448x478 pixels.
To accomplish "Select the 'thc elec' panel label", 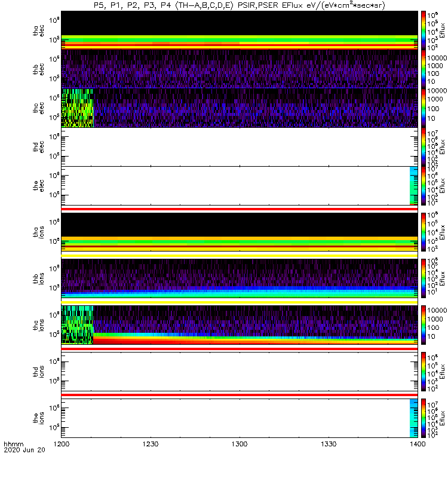I will click(38, 108).
